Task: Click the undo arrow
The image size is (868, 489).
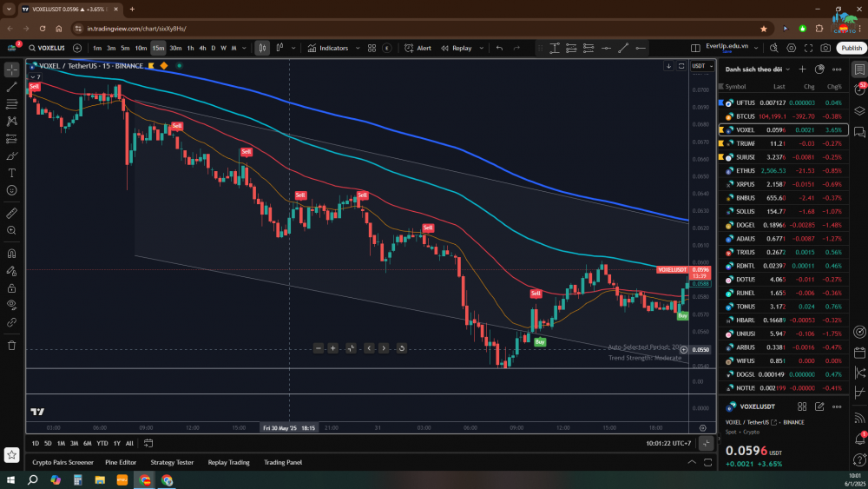Action: tap(499, 48)
